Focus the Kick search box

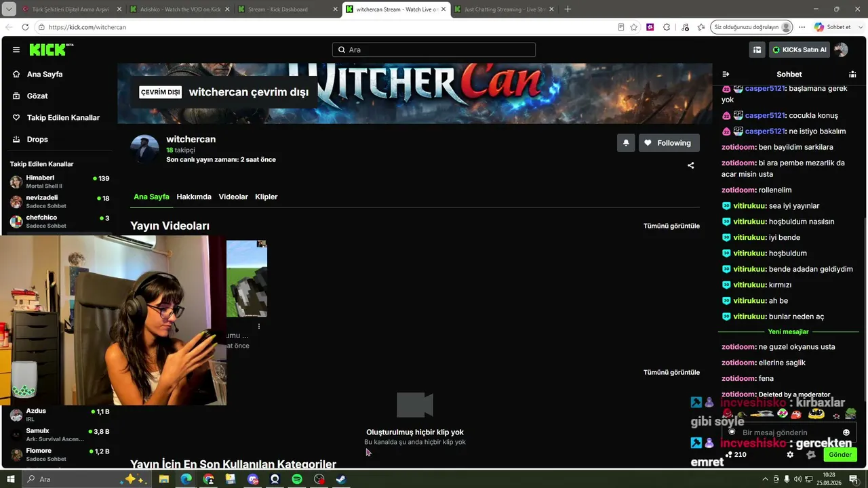434,49
